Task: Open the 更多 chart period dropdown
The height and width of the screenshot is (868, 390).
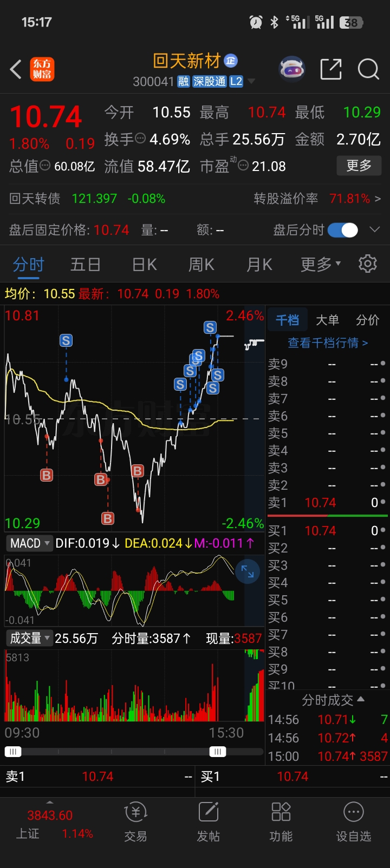Action: click(321, 264)
